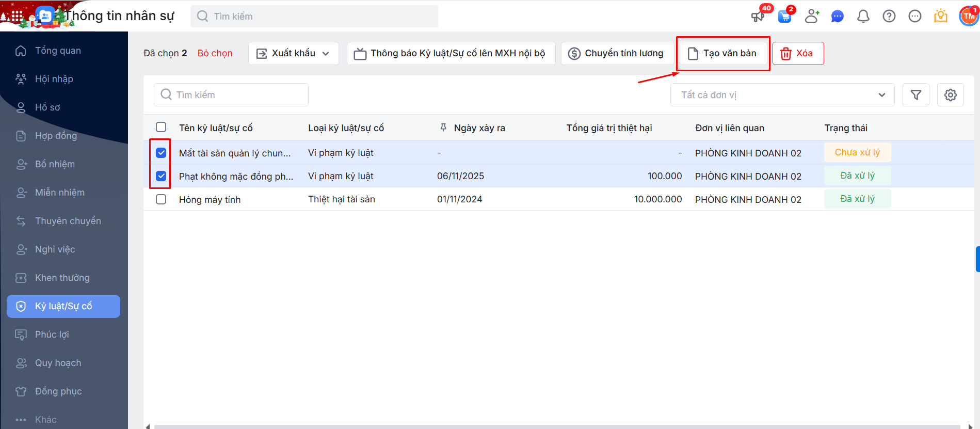Open Phạt không mặc đồng ph... record
Screen dimensions: 980x429
point(236,177)
